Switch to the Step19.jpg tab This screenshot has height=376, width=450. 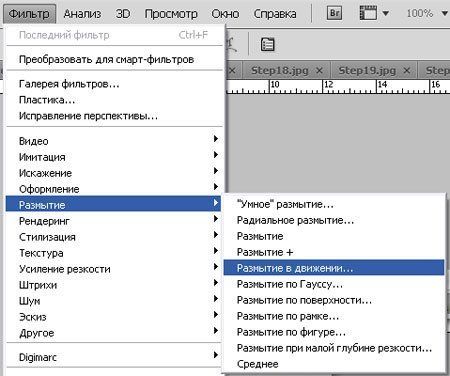[x=367, y=70]
